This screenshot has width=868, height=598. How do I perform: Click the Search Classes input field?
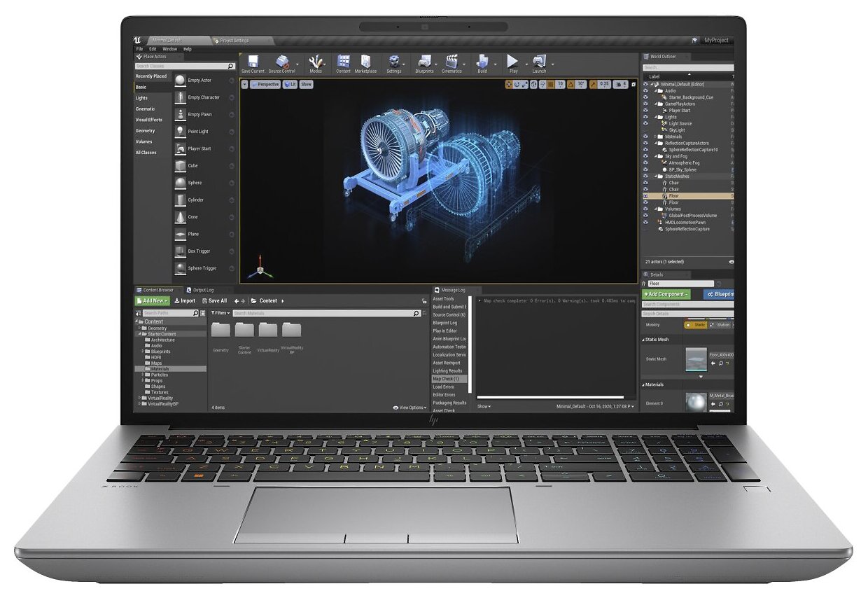(185, 66)
